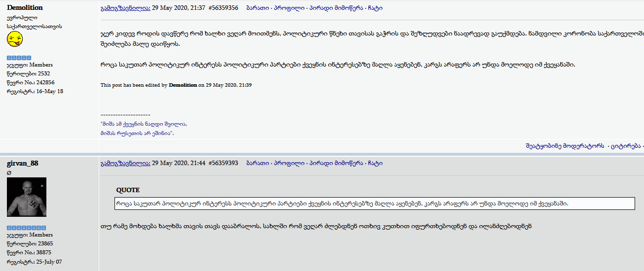The width and height of the screenshot is (644, 271).
Task: Click 'პროფილი' on Demolition's post
Action: (289, 8)
